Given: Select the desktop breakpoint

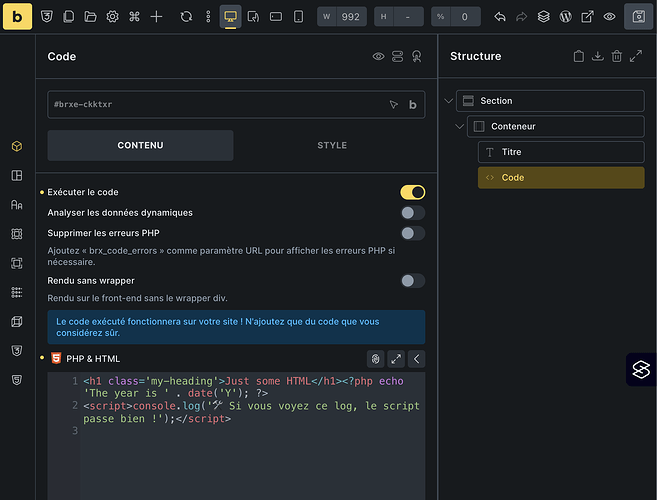Looking at the screenshot, I should (230, 17).
